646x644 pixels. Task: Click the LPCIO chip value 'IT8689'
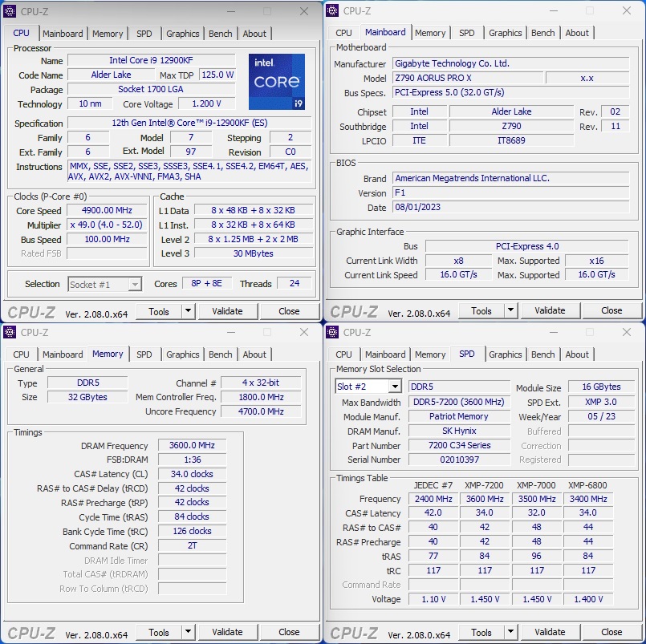tap(511, 140)
